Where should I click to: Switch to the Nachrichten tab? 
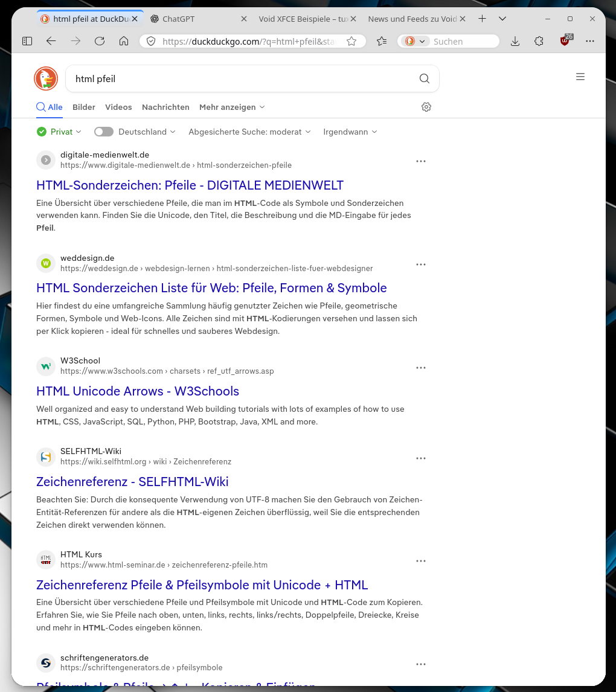click(165, 107)
